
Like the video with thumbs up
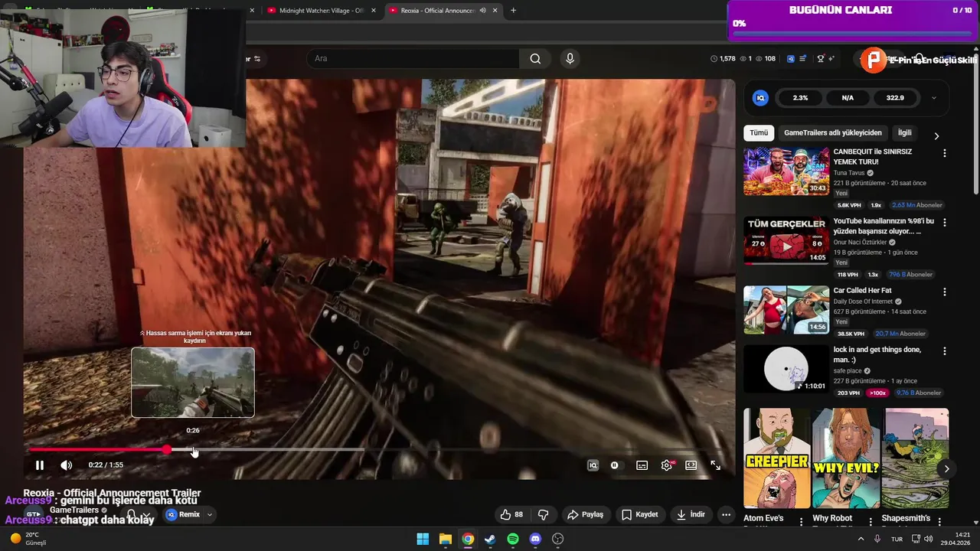(x=511, y=514)
